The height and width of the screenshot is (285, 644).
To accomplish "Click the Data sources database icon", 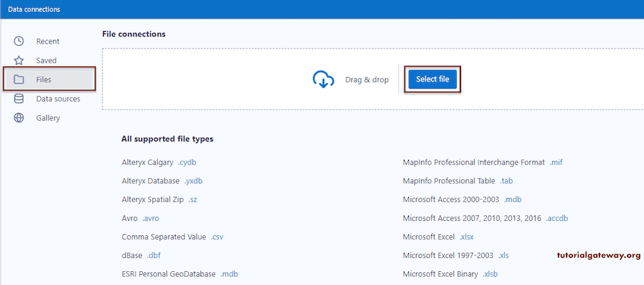I will pos(19,99).
